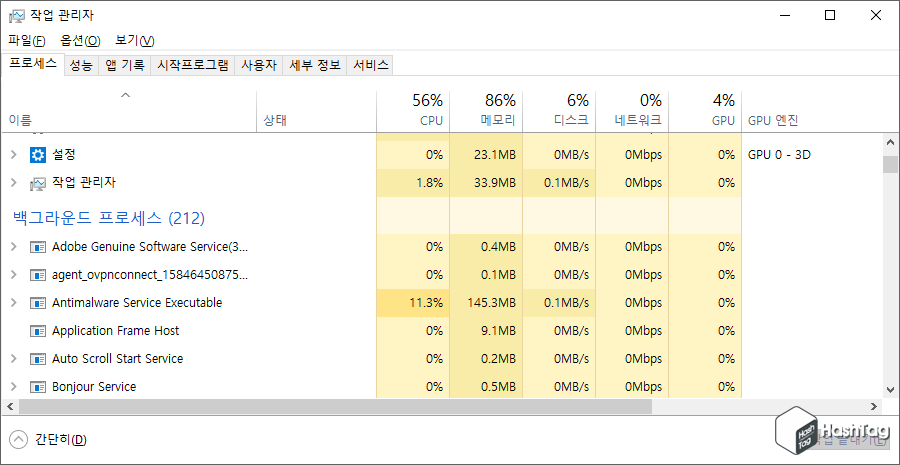
Task: Click the Adobe Genuine Software Service icon
Action: pos(38,247)
